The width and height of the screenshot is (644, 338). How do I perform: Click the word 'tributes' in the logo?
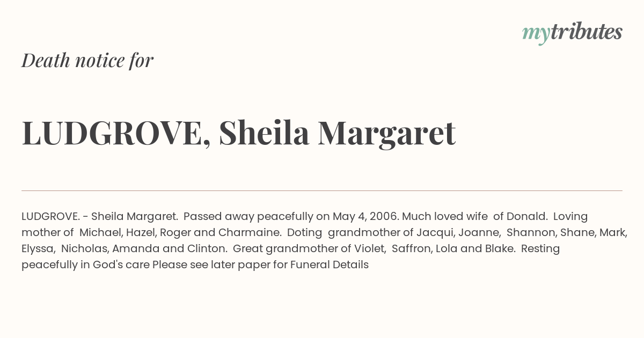coord(587,32)
